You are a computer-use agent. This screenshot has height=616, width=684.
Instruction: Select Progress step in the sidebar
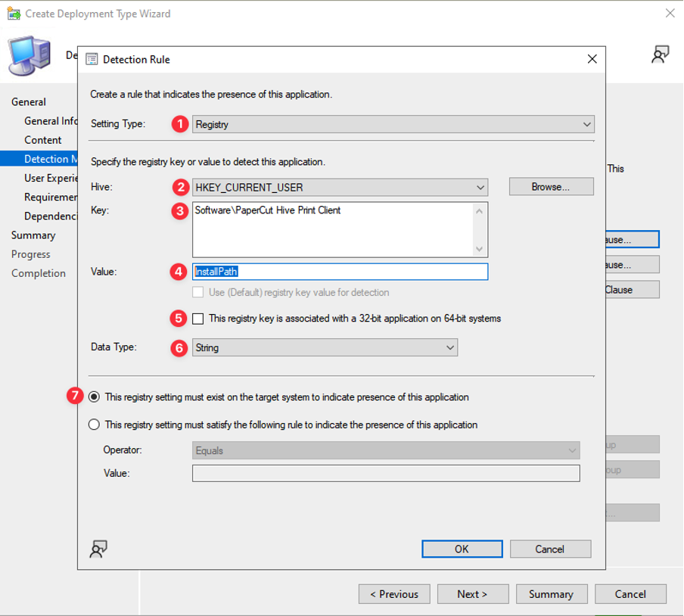pyautogui.click(x=30, y=254)
